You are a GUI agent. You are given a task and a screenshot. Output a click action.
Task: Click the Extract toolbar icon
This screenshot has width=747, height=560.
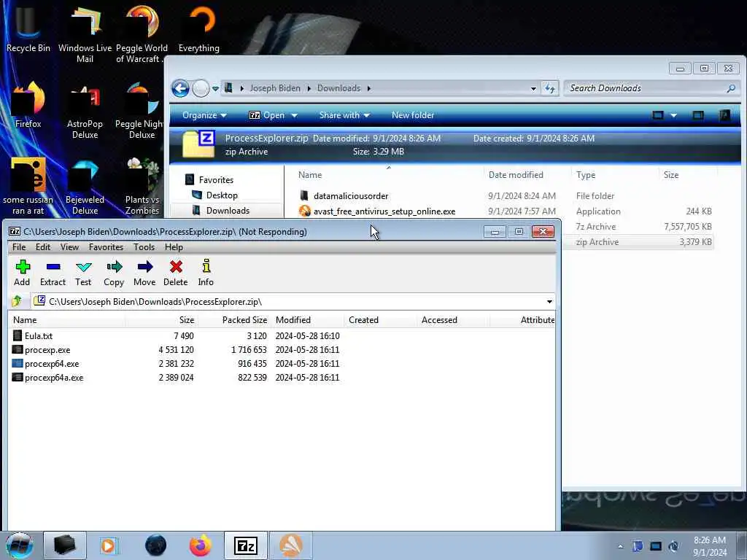pyautogui.click(x=53, y=273)
